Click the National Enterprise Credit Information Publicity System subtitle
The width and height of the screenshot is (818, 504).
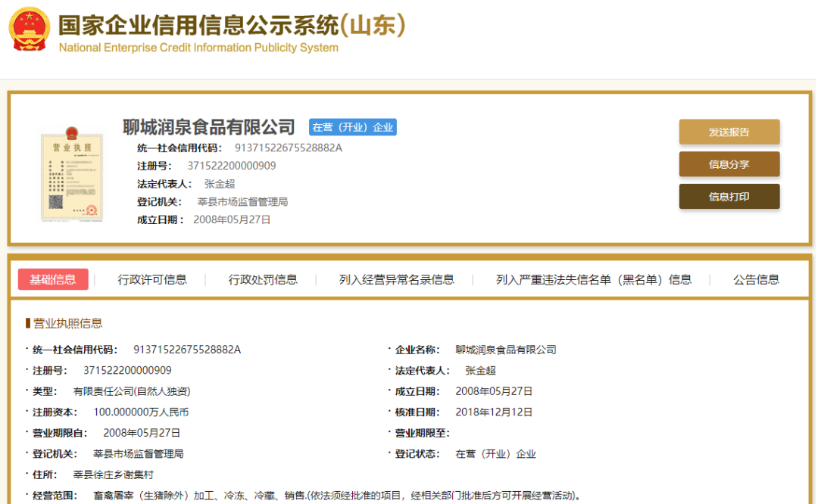click(198, 48)
